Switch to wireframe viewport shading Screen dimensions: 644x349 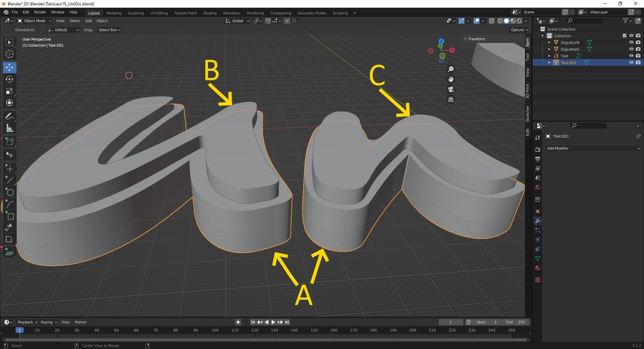click(500, 21)
